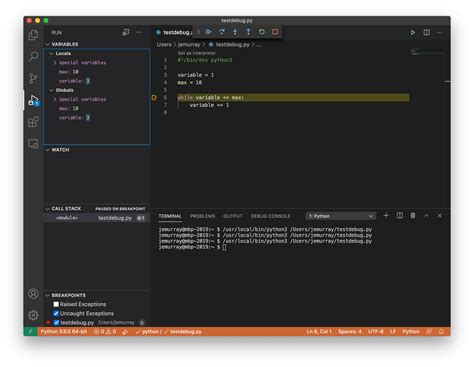The height and width of the screenshot is (367, 474).
Task: Open editor more actions menu
Action: [x=440, y=32]
